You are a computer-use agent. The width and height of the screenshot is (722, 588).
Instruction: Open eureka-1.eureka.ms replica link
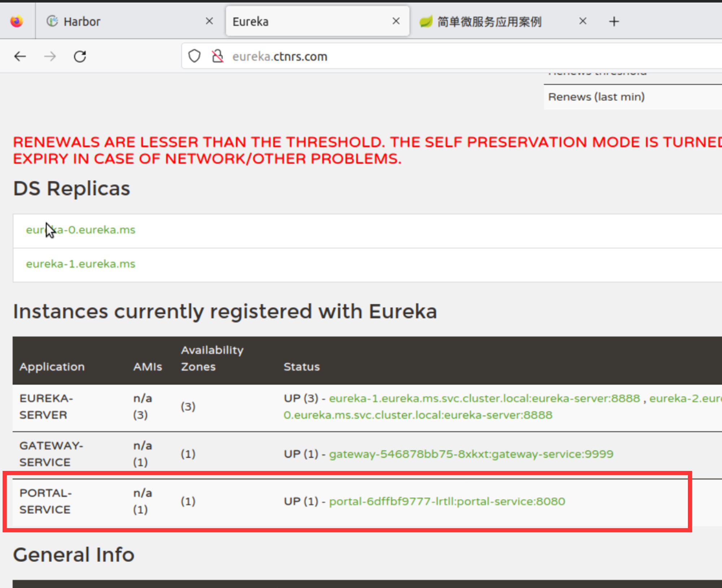[x=81, y=264]
